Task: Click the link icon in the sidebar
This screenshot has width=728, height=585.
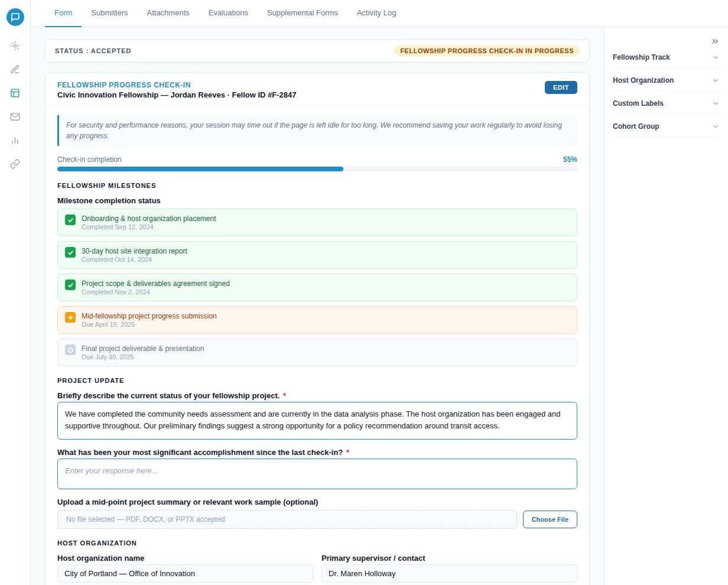Action: 15,164
